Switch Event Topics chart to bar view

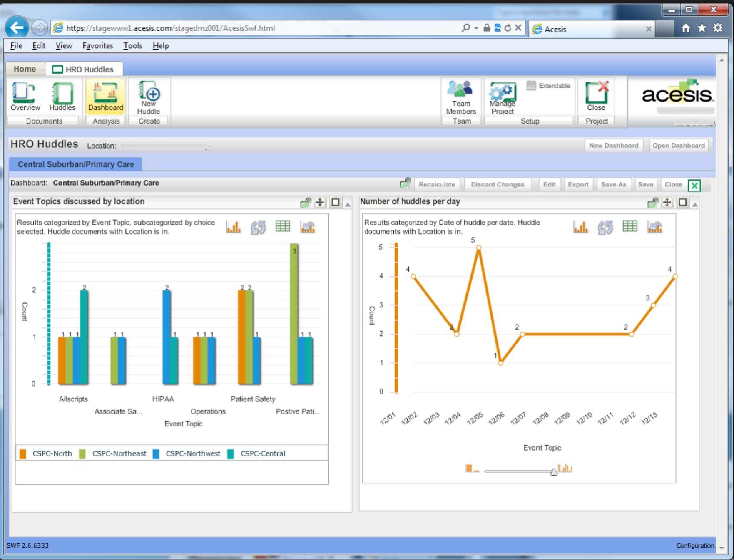click(x=234, y=227)
